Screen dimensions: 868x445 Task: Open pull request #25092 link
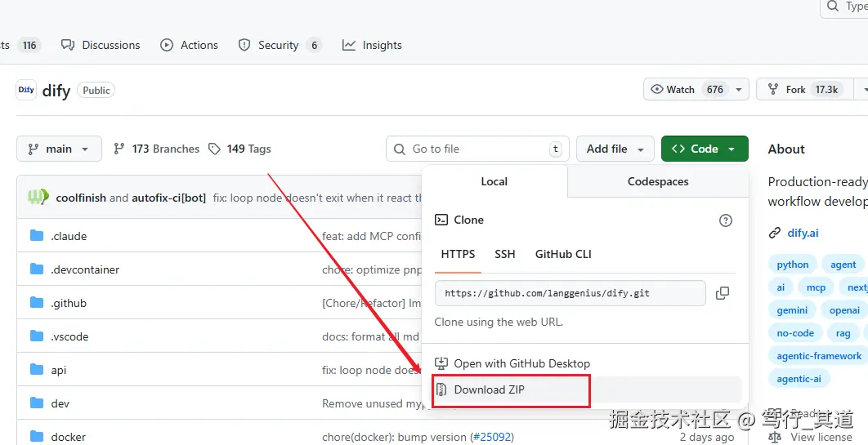(x=491, y=438)
